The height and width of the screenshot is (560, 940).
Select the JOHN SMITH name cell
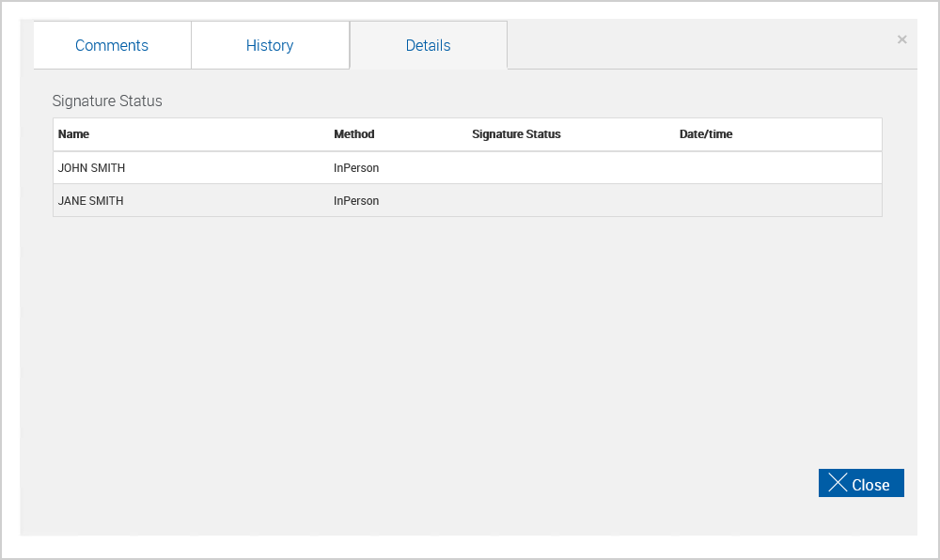(92, 167)
